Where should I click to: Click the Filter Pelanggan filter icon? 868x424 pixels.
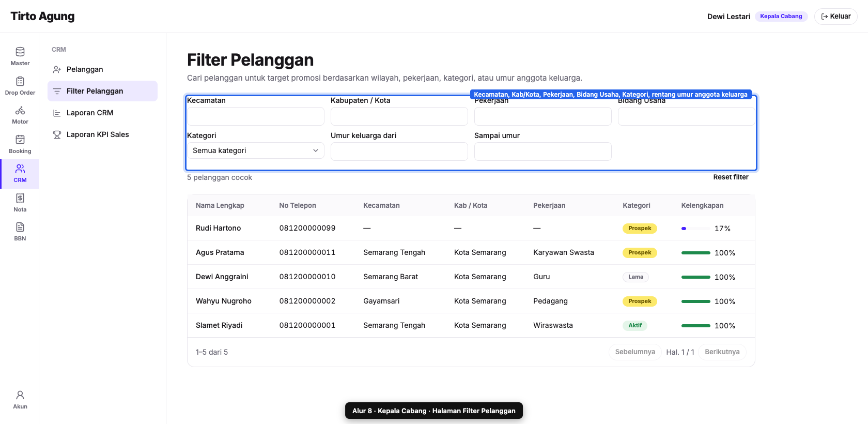(x=57, y=91)
